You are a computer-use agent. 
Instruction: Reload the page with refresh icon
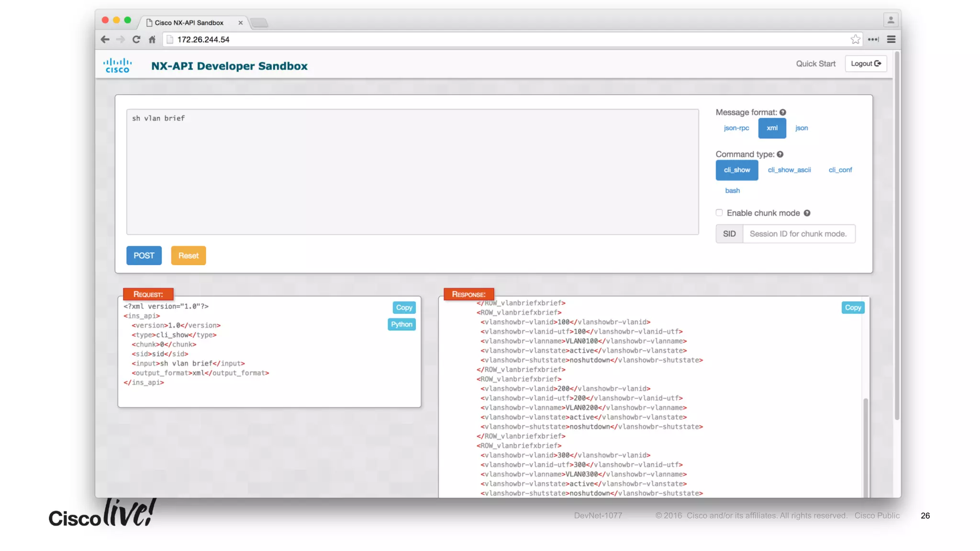136,40
